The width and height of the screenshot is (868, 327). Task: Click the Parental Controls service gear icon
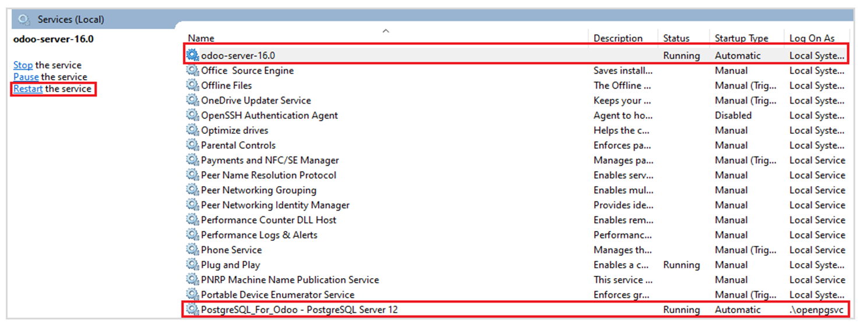coord(192,145)
